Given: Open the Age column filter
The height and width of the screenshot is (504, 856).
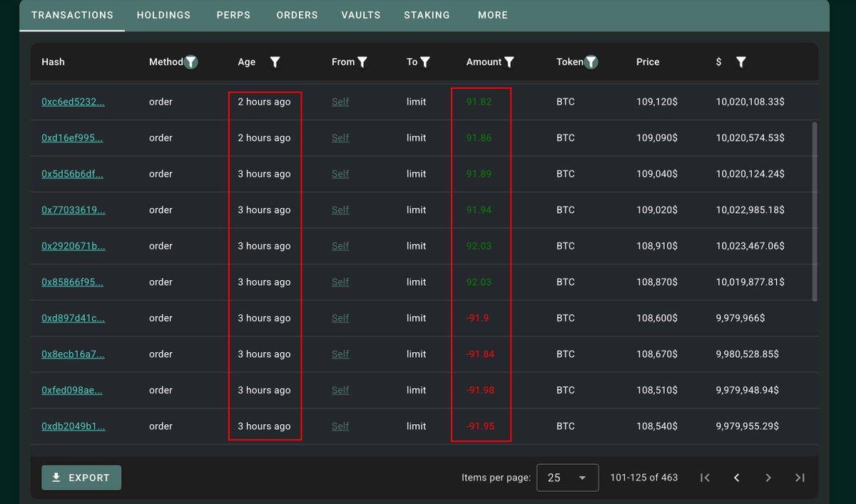Looking at the screenshot, I should click(x=275, y=62).
